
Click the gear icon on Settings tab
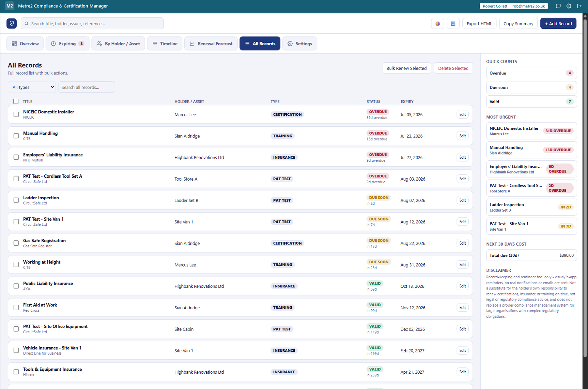(x=290, y=43)
